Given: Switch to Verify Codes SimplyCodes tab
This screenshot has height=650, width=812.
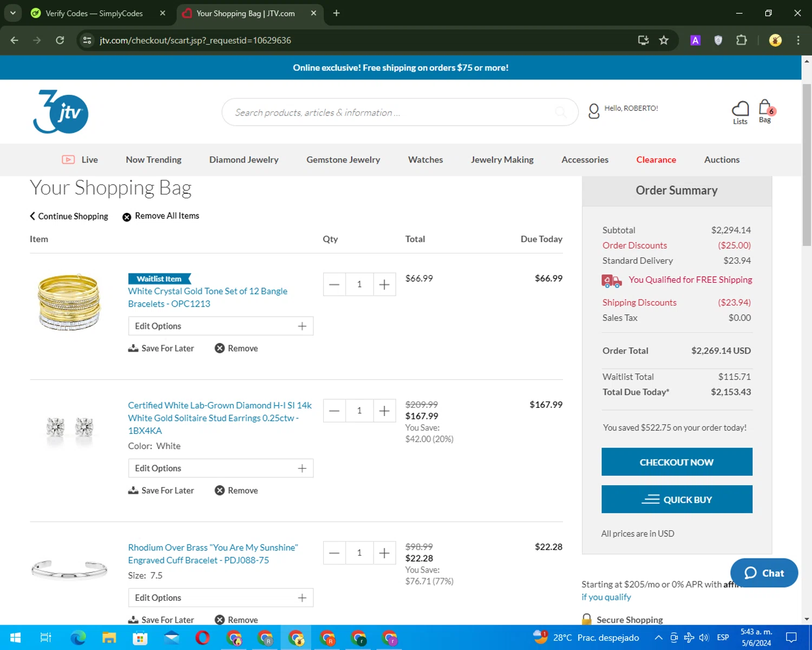Looking at the screenshot, I should (x=94, y=13).
